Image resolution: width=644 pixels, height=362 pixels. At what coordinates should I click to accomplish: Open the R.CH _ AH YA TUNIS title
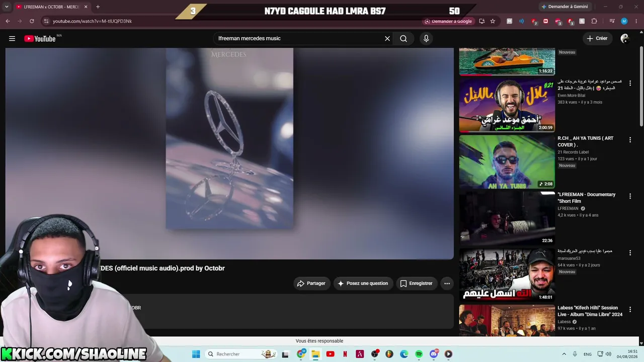pyautogui.click(x=586, y=141)
